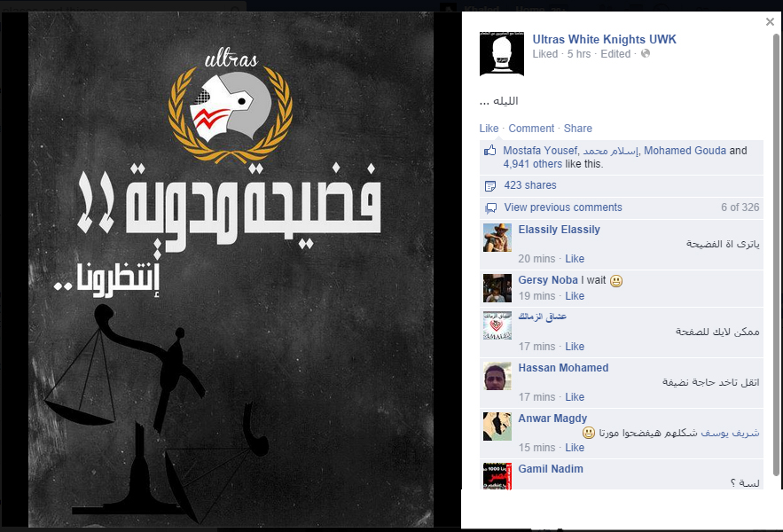The image size is (783, 532).
Task: Close the photo viewer with the X
Action: [770, 21]
